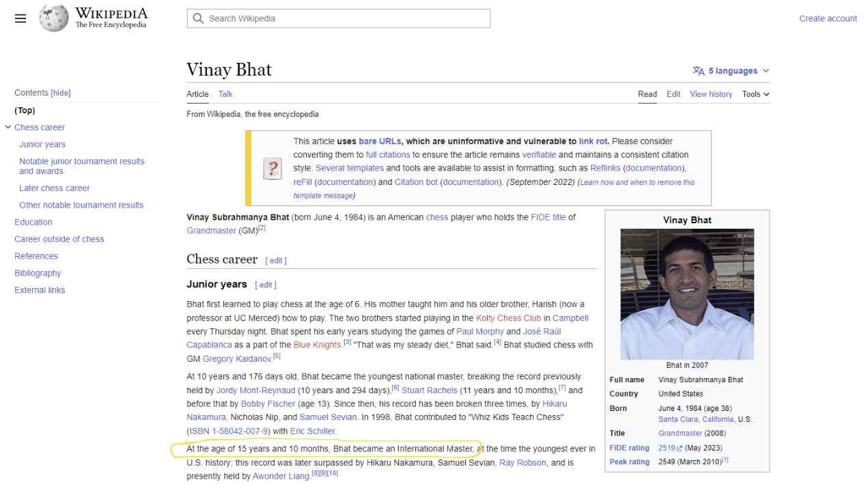
Task: Go to Notable junior tournament results section
Action: pyautogui.click(x=82, y=166)
